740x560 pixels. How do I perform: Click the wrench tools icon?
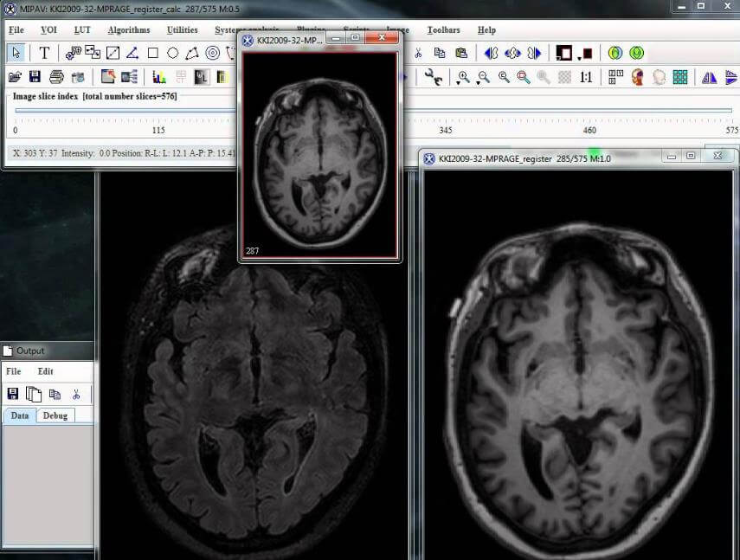433,77
